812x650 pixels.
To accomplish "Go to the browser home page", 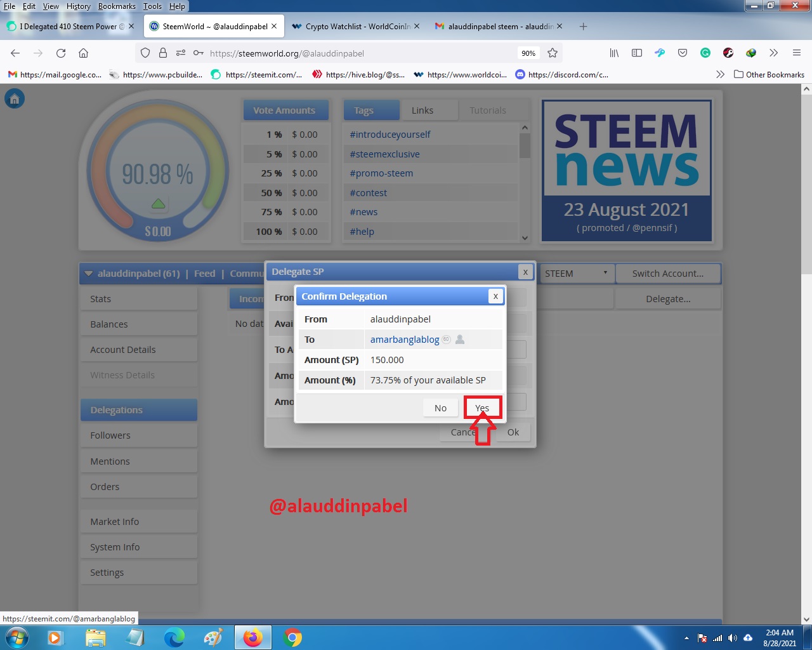I will point(83,53).
